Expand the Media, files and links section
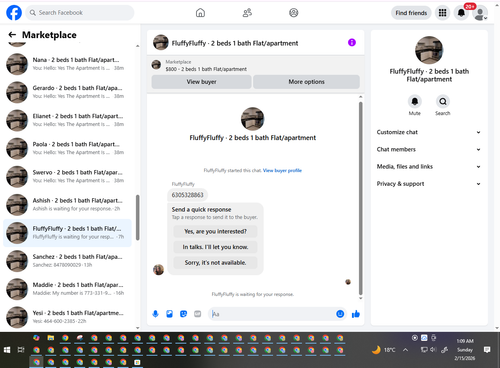This screenshot has width=500, height=368. coord(429,167)
